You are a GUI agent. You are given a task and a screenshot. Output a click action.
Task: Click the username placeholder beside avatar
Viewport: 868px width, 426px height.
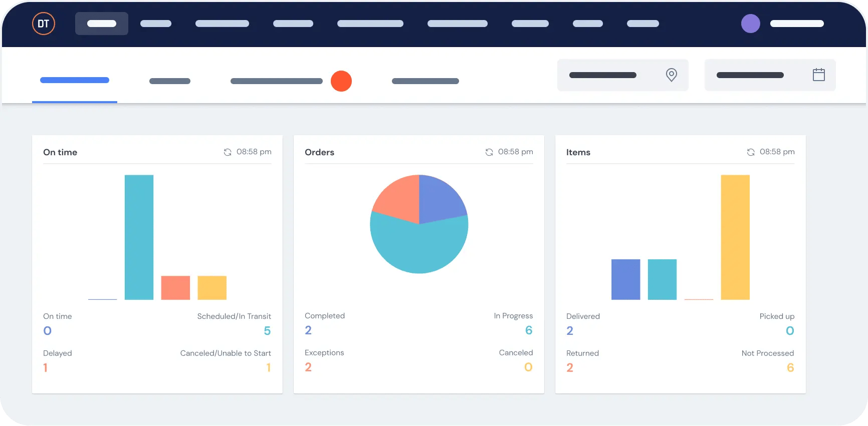click(797, 24)
